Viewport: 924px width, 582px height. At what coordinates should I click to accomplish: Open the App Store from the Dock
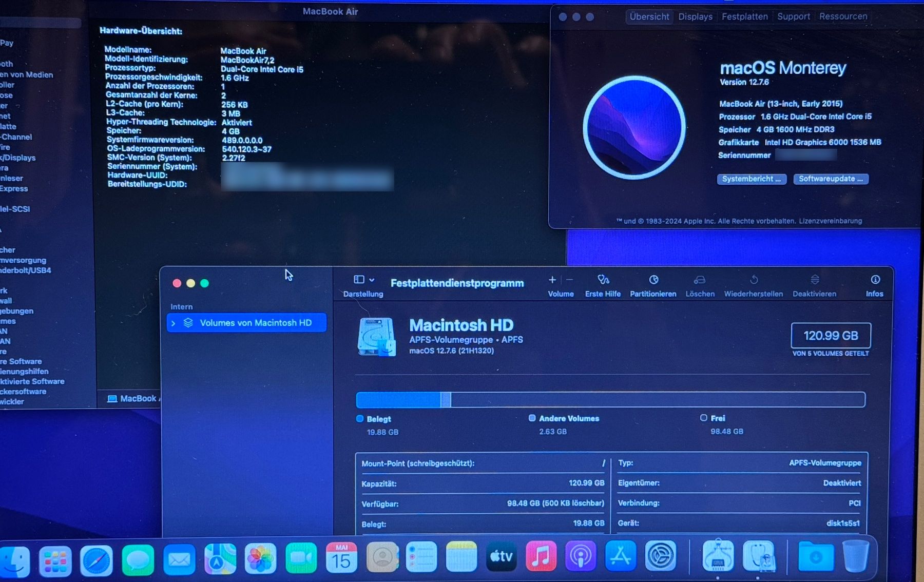coord(621,555)
